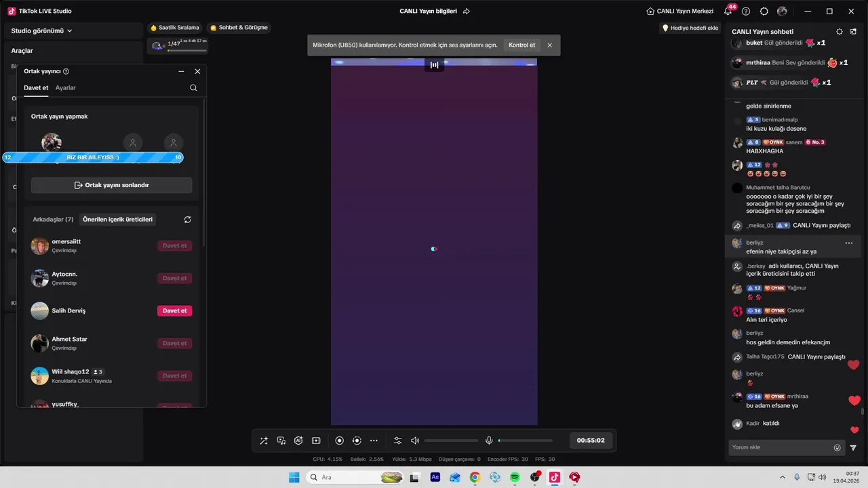Expand the Studio görünümü dropdown
868x488 pixels.
(42, 30)
